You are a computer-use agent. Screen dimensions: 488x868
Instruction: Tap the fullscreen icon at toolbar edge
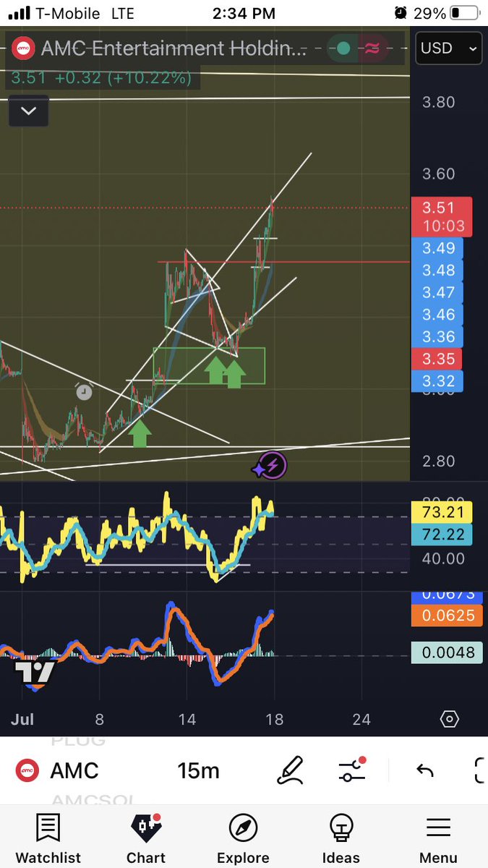(481, 770)
